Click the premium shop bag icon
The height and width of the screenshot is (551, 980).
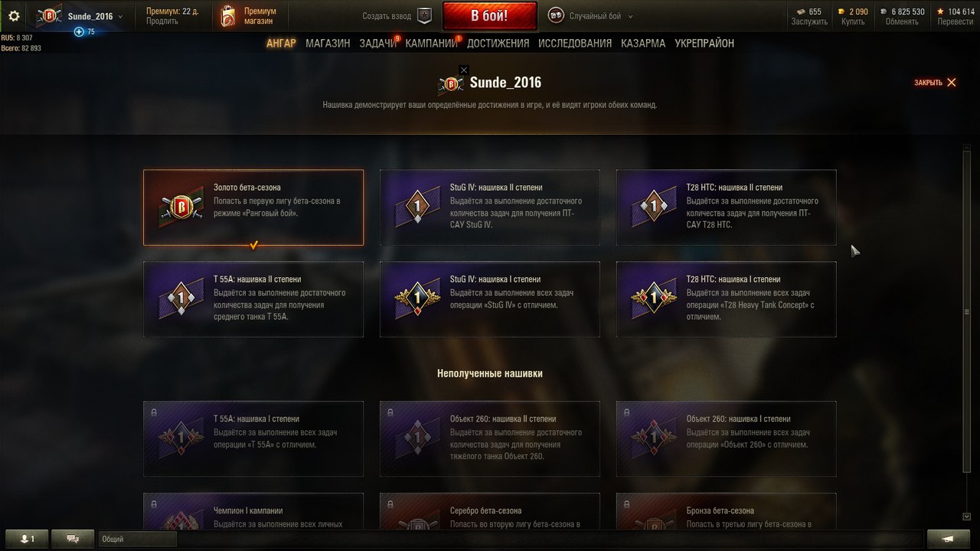[x=227, y=16]
